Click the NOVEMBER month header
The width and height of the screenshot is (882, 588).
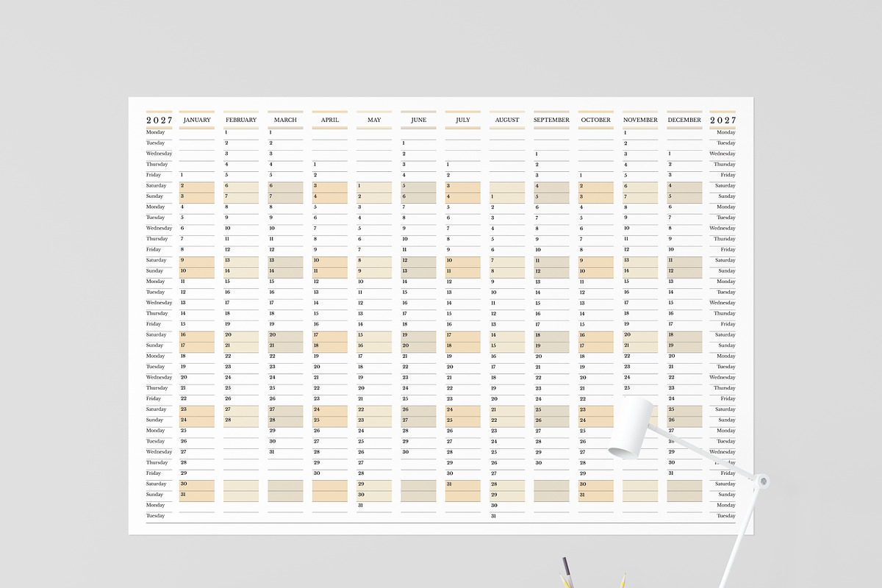[640, 120]
